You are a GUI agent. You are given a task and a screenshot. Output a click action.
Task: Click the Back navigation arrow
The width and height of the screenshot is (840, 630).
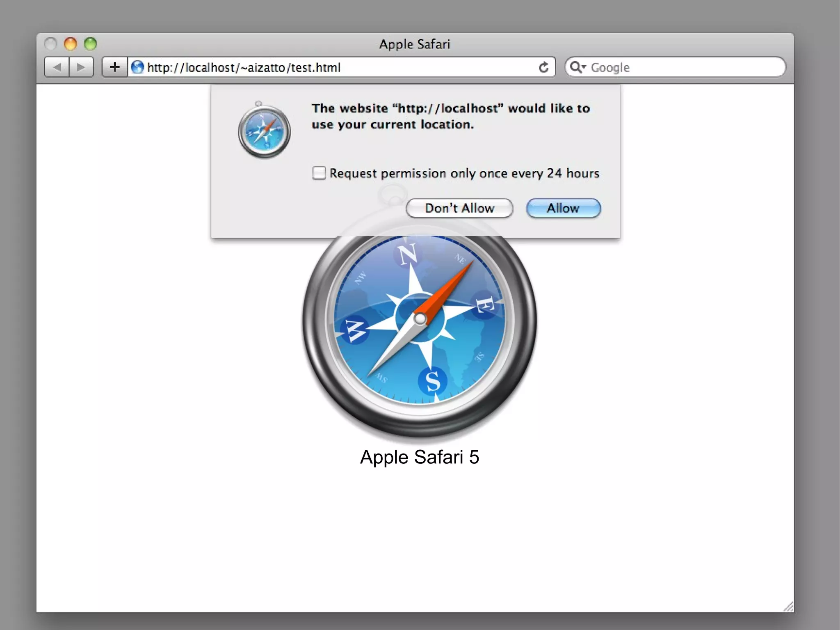click(57, 67)
